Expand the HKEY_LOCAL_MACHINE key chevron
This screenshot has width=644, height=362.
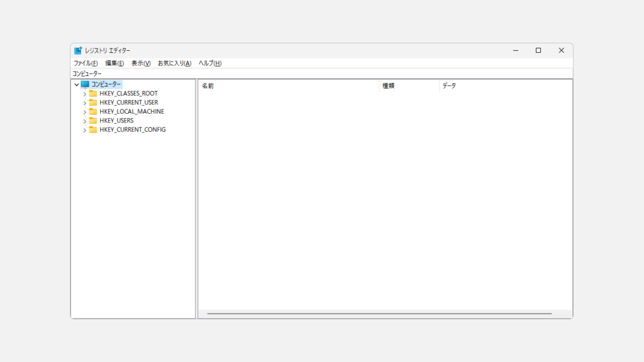click(85, 112)
